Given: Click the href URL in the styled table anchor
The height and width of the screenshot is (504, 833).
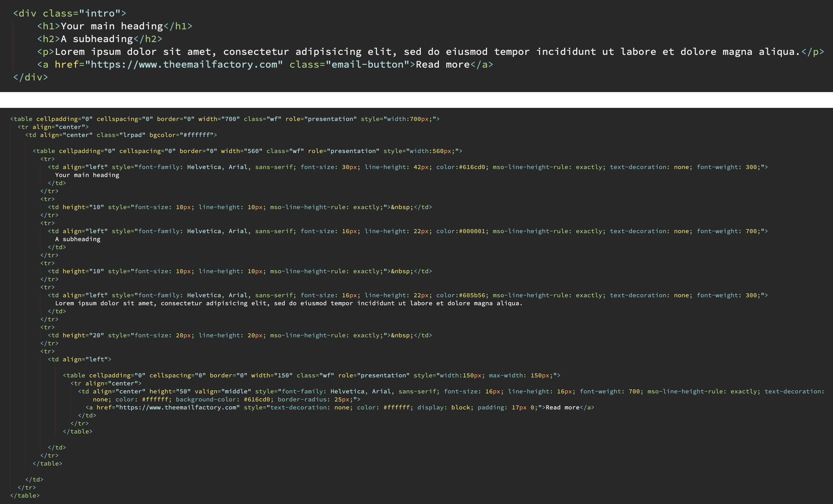Looking at the screenshot, I should 178,407.
